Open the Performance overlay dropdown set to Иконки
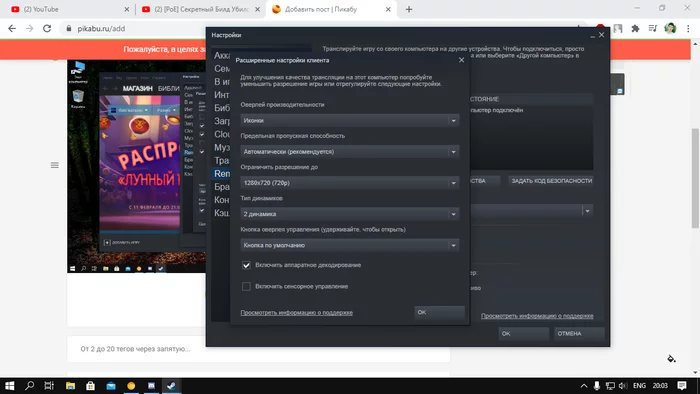Image resolution: width=700 pixels, height=394 pixels. click(x=350, y=120)
